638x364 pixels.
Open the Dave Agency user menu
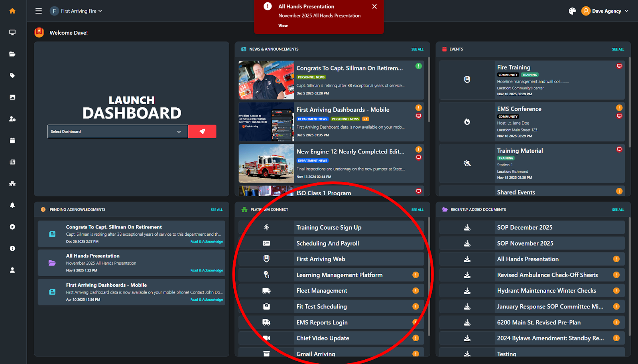605,11
